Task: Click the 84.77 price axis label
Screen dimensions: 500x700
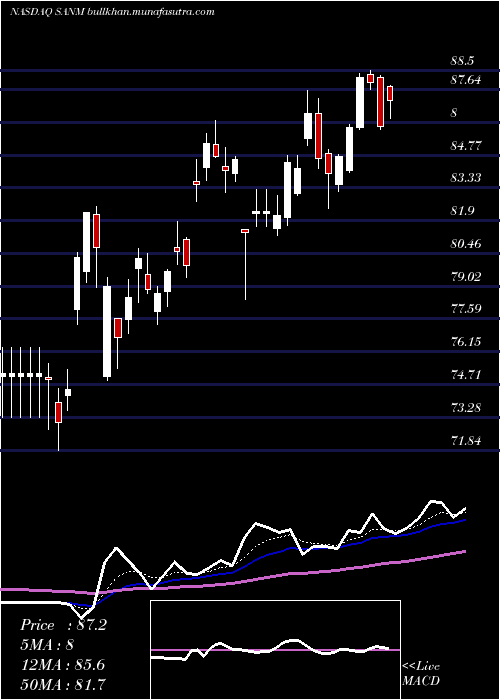Action: [466, 146]
